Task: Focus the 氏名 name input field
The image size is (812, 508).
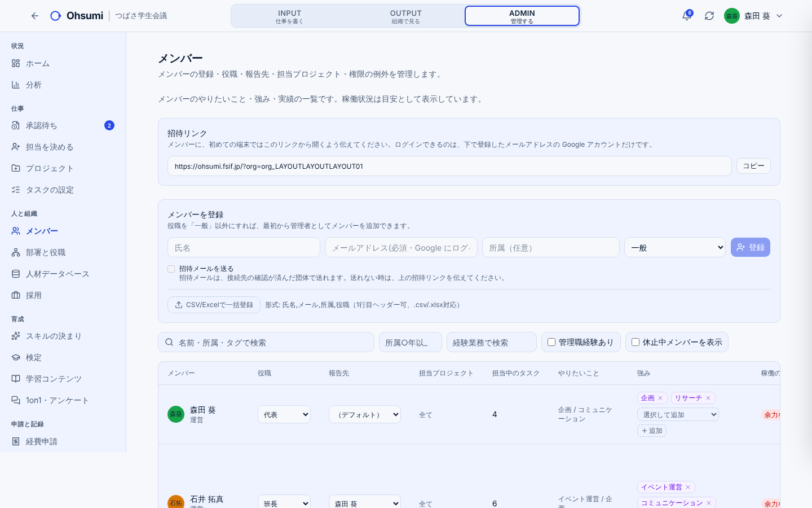Action: point(244,247)
